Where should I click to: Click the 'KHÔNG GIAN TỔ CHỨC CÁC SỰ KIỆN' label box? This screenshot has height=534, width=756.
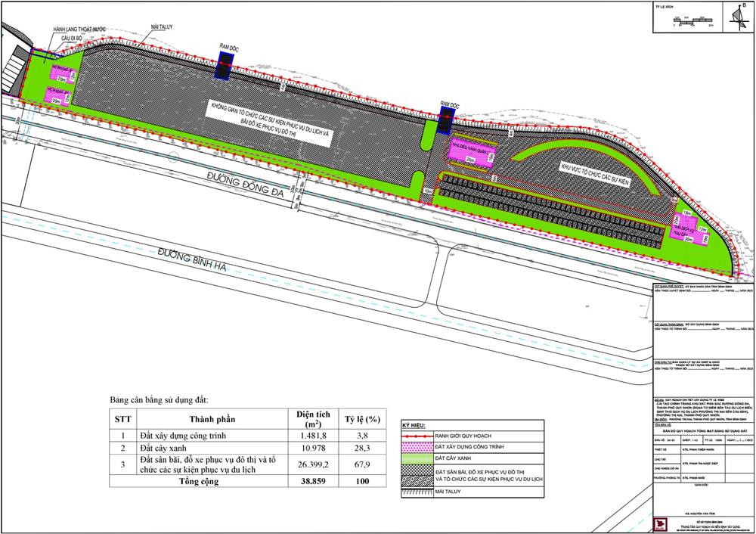pyautogui.click(x=271, y=125)
